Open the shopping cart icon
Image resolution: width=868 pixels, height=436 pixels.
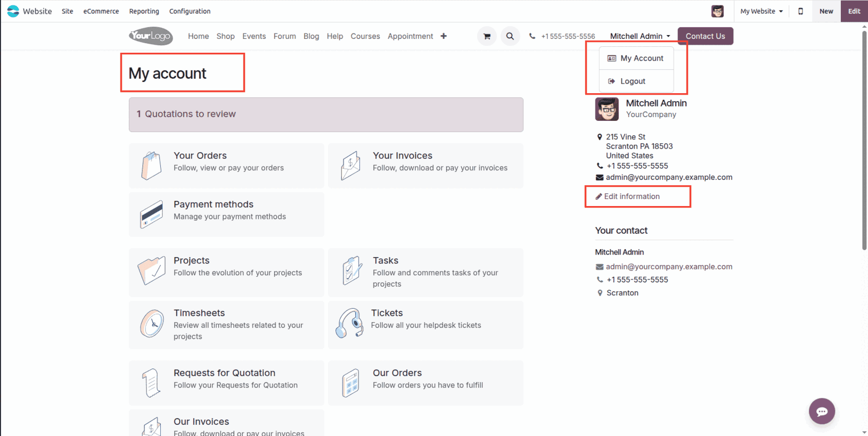click(x=487, y=36)
